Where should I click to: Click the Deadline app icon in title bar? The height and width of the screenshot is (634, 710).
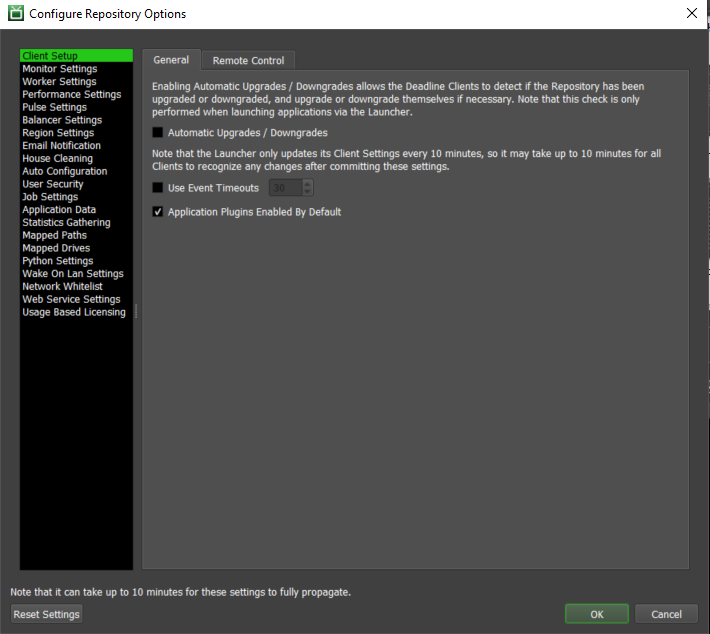(x=16, y=13)
